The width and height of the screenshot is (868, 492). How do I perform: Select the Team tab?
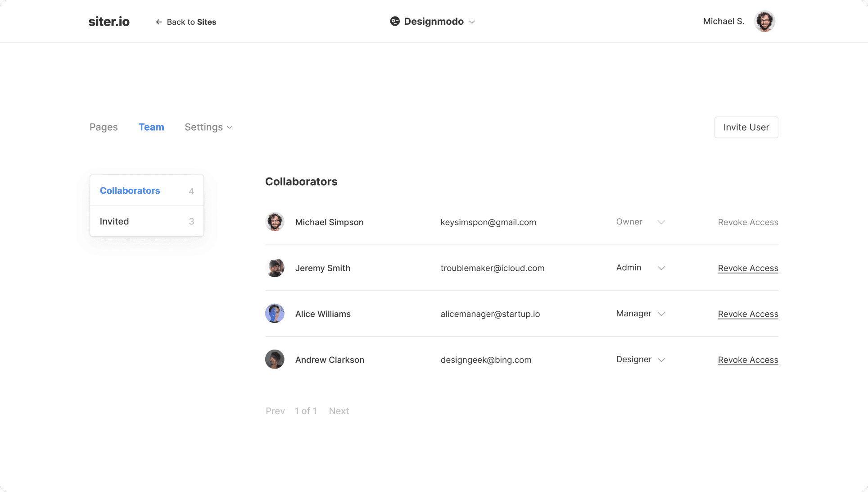pyautogui.click(x=151, y=128)
